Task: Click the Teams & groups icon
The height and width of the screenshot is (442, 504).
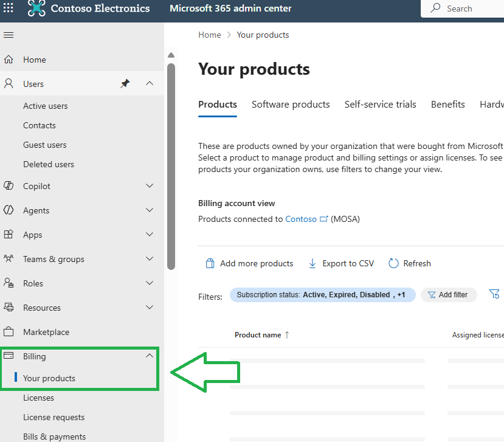Action: tap(9, 258)
